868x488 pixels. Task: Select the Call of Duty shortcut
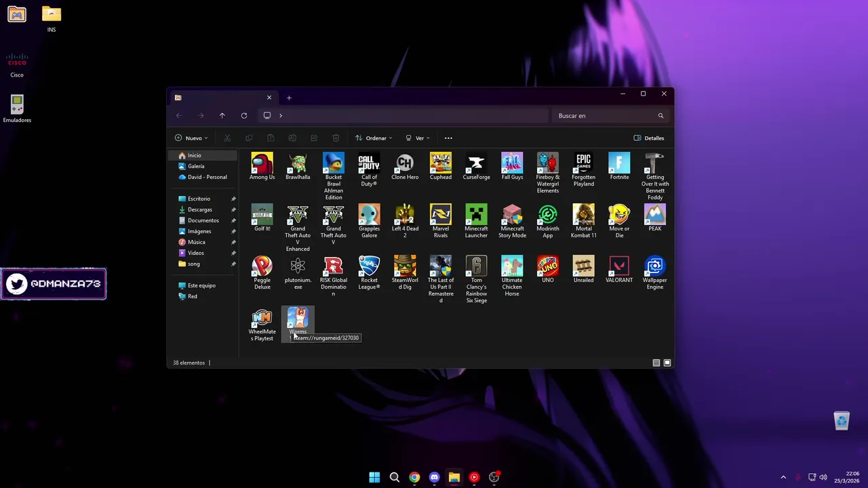tap(369, 169)
